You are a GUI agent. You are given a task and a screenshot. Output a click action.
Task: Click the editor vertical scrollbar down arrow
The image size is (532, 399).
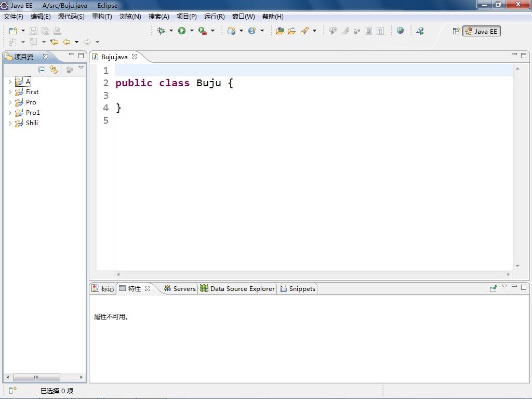(517, 266)
